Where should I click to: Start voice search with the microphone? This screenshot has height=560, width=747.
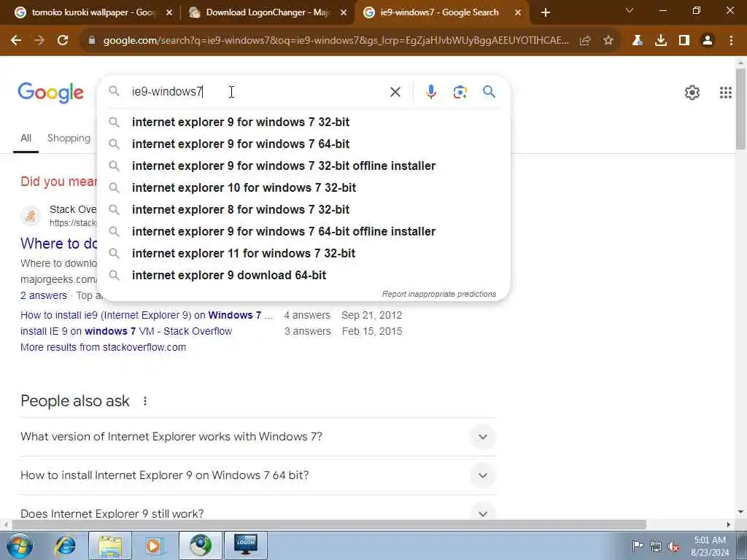click(430, 92)
